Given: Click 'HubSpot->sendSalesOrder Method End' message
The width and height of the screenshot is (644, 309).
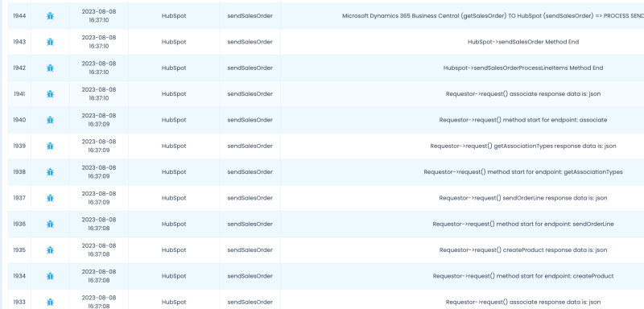Looking at the screenshot, I should (x=523, y=42).
